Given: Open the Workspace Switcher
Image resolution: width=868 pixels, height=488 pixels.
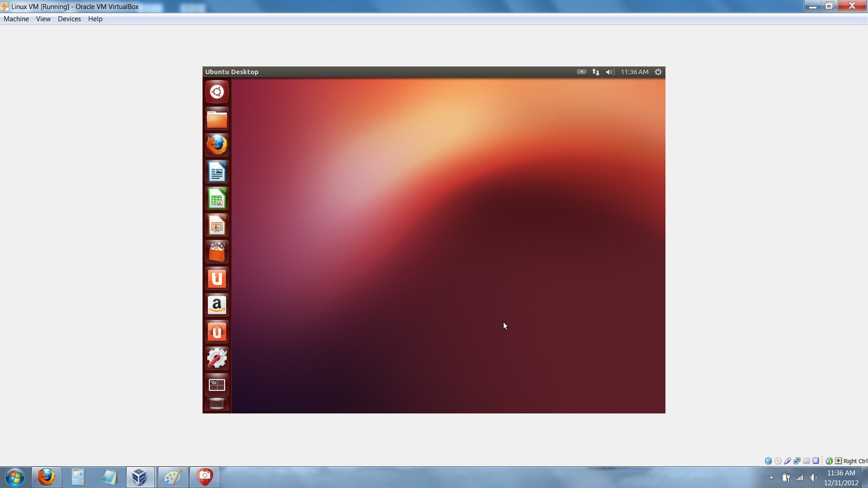Looking at the screenshot, I should (217, 385).
